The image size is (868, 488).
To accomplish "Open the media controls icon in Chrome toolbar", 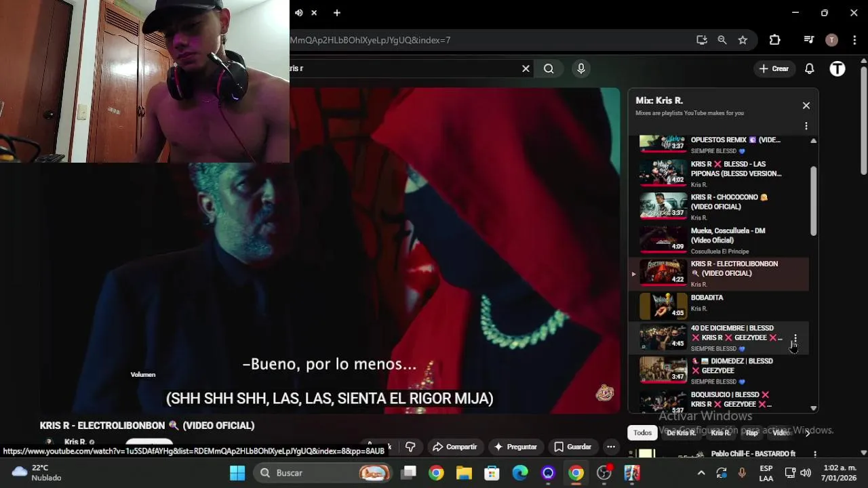I will [x=808, y=40].
